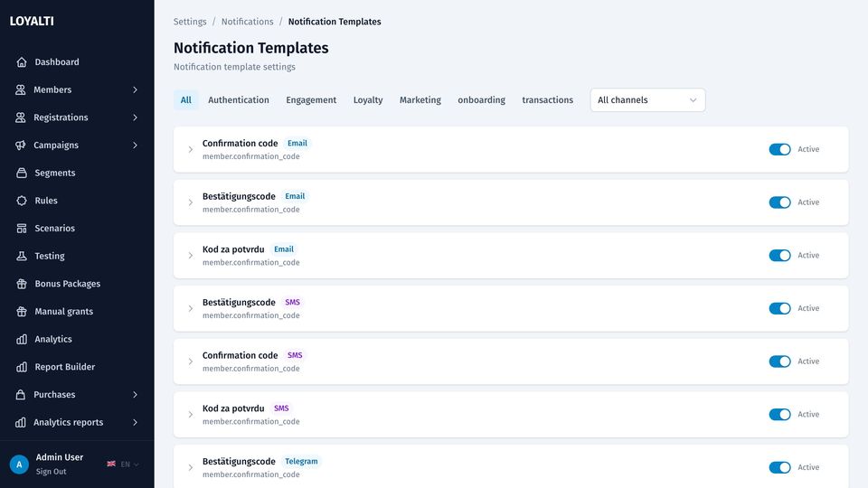The width and height of the screenshot is (868, 488).
Task: Click the Bonus Packages gift icon
Action: pyautogui.click(x=22, y=283)
